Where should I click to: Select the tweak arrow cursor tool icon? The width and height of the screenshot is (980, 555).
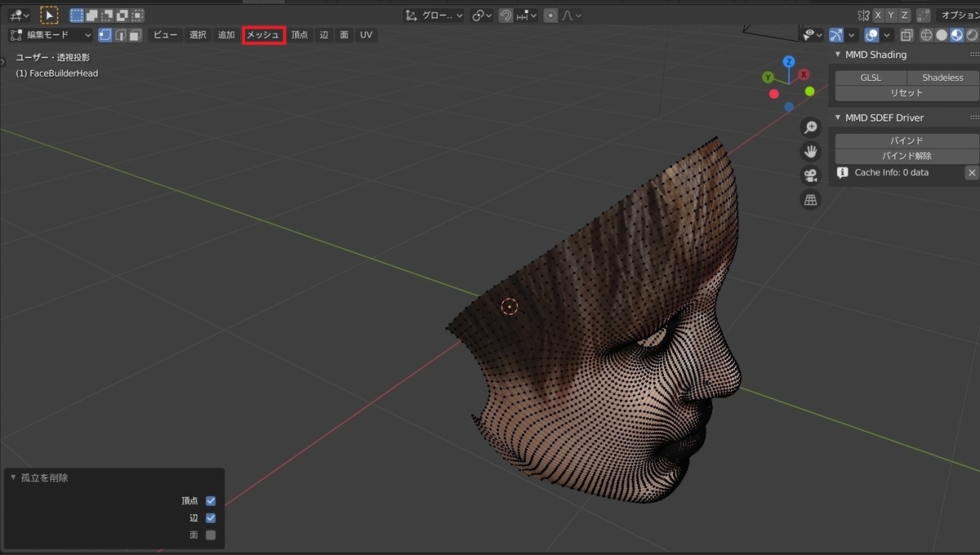(x=49, y=15)
